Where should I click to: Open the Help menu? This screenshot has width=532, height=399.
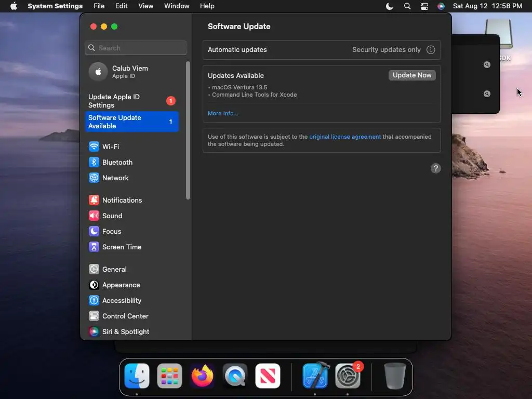click(x=207, y=6)
